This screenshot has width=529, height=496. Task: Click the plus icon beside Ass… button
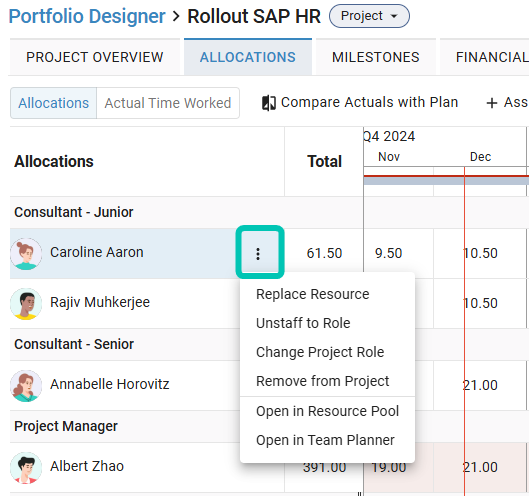pyautogui.click(x=492, y=103)
